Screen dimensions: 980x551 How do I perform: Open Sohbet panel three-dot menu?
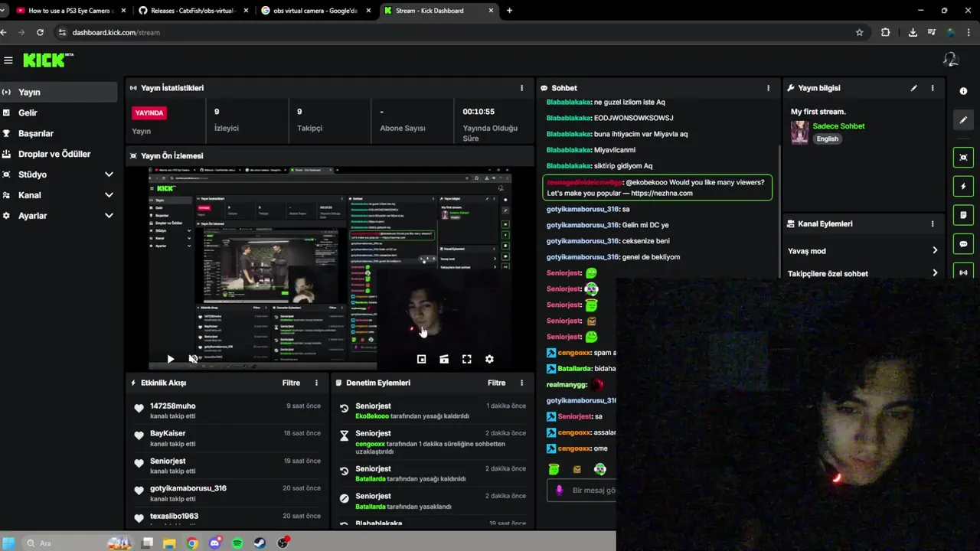point(769,88)
